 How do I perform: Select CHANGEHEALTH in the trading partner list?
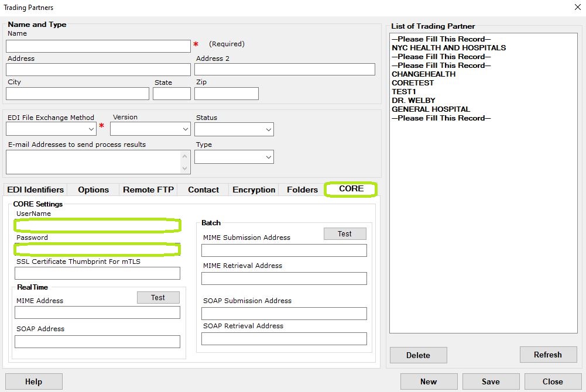click(x=423, y=74)
